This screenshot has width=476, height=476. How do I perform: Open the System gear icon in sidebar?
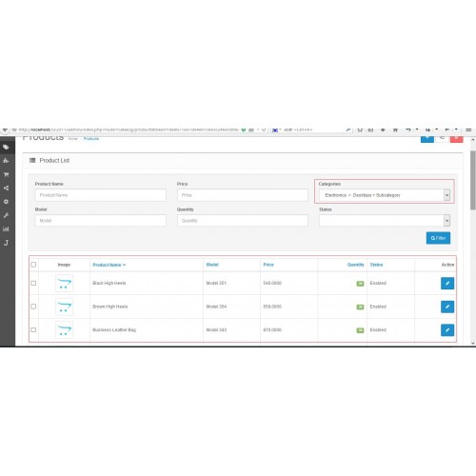click(6, 202)
